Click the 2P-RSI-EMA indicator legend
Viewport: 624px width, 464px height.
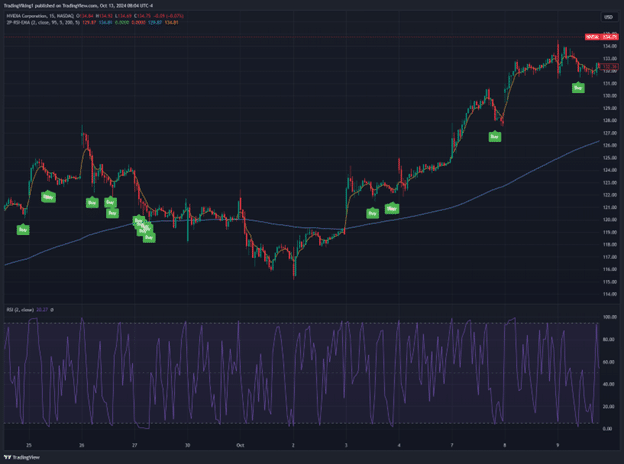coord(43,23)
